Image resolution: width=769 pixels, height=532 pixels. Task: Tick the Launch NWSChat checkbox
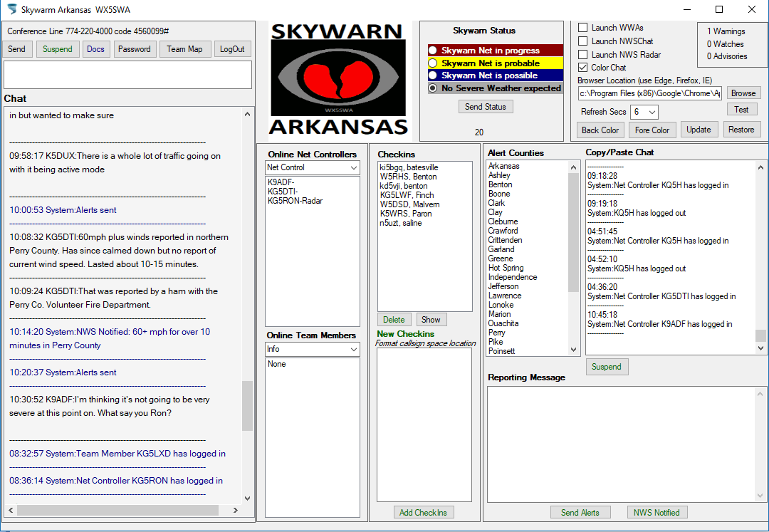pyautogui.click(x=583, y=41)
